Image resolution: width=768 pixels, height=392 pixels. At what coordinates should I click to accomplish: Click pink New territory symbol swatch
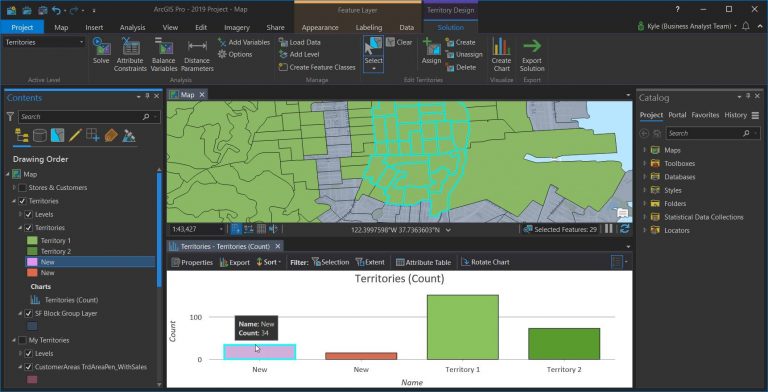coord(32,262)
